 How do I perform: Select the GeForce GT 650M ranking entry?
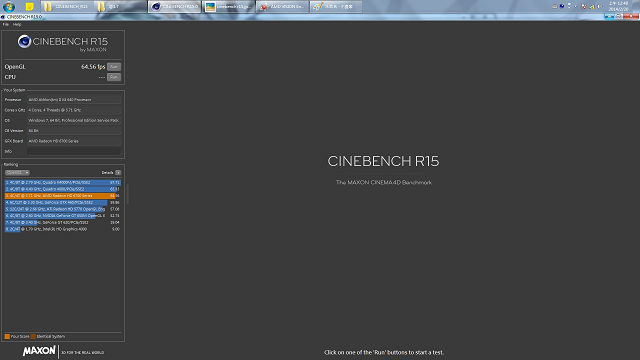62,216
